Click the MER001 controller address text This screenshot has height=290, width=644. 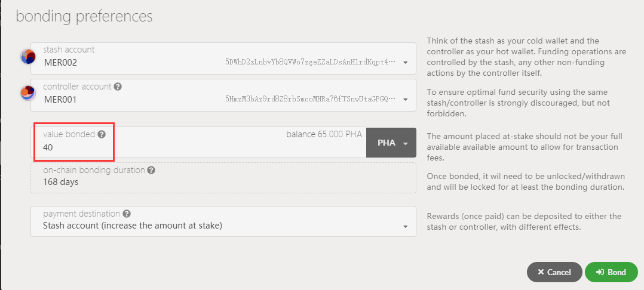click(310, 99)
